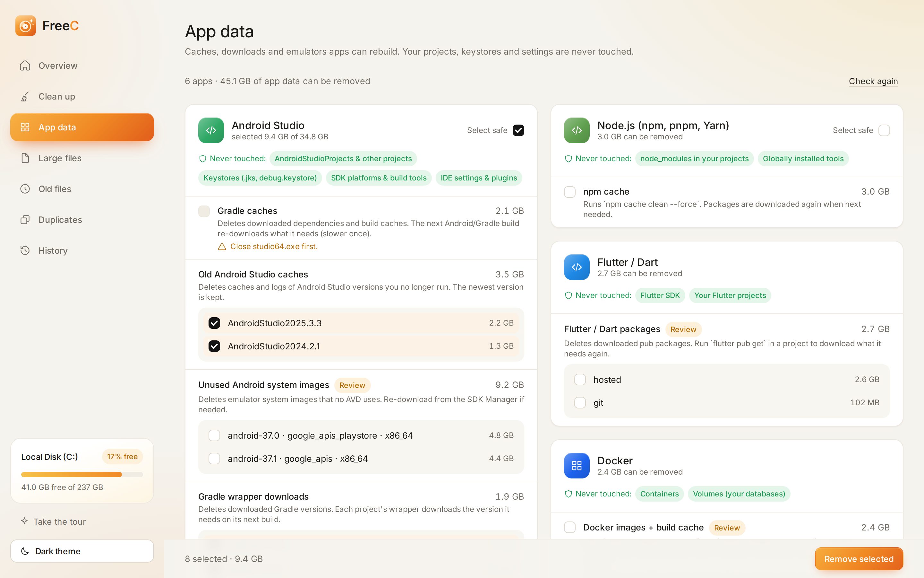Image resolution: width=924 pixels, height=578 pixels.
Task: Tick the npm cache checkbox
Action: 570,192
